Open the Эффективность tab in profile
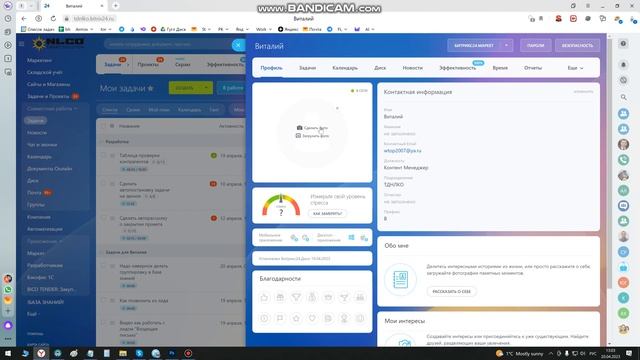 [x=458, y=68]
